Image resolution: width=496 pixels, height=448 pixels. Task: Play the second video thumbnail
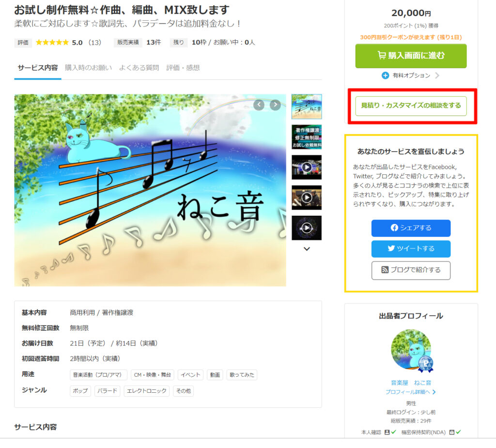(307, 198)
